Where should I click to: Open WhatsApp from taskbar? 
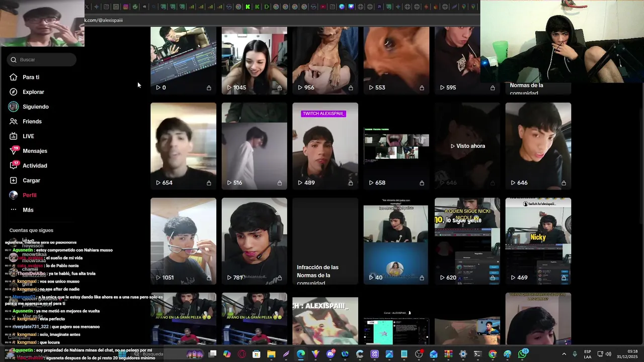(522, 354)
